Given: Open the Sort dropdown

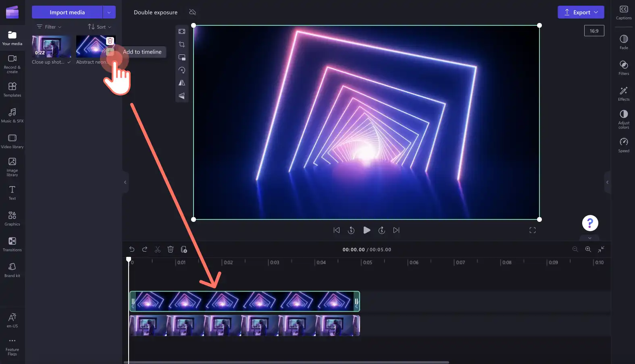Looking at the screenshot, I should (100, 27).
